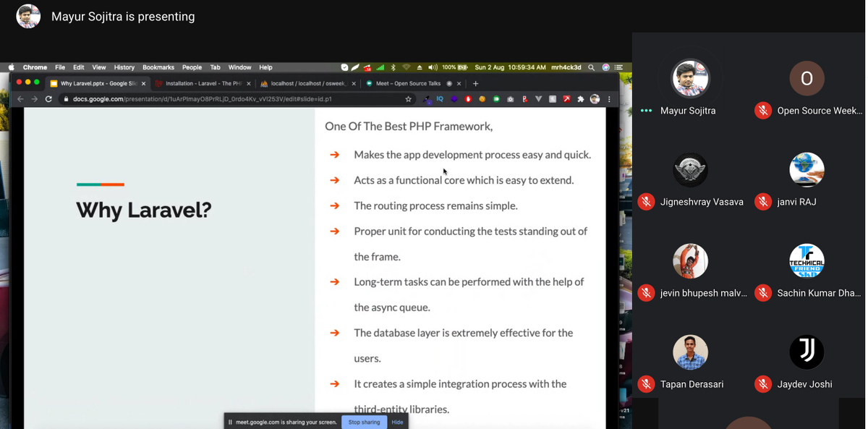Open the File menu
The height and width of the screenshot is (429, 868).
(60, 67)
